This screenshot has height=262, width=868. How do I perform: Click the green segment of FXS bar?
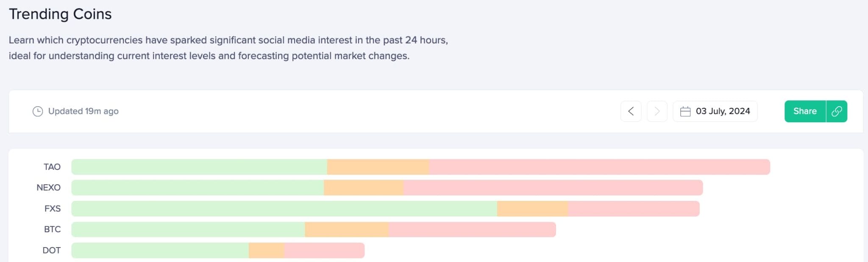click(x=284, y=208)
